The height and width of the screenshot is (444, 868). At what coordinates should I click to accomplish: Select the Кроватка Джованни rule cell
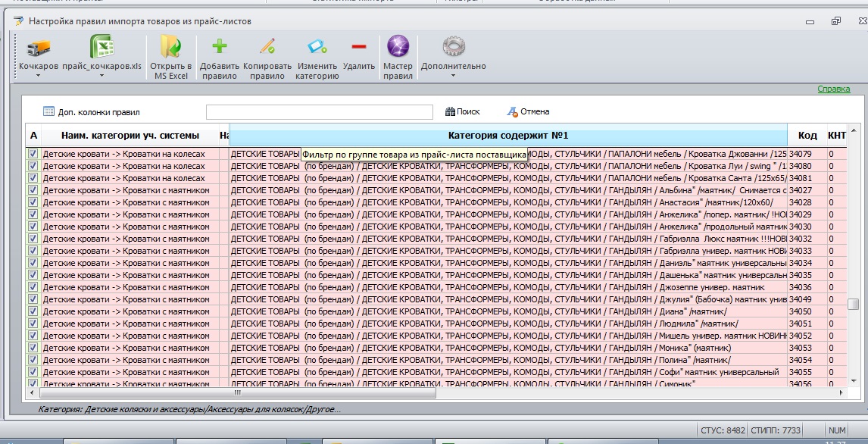pyautogui.click(x=508, y=153)
